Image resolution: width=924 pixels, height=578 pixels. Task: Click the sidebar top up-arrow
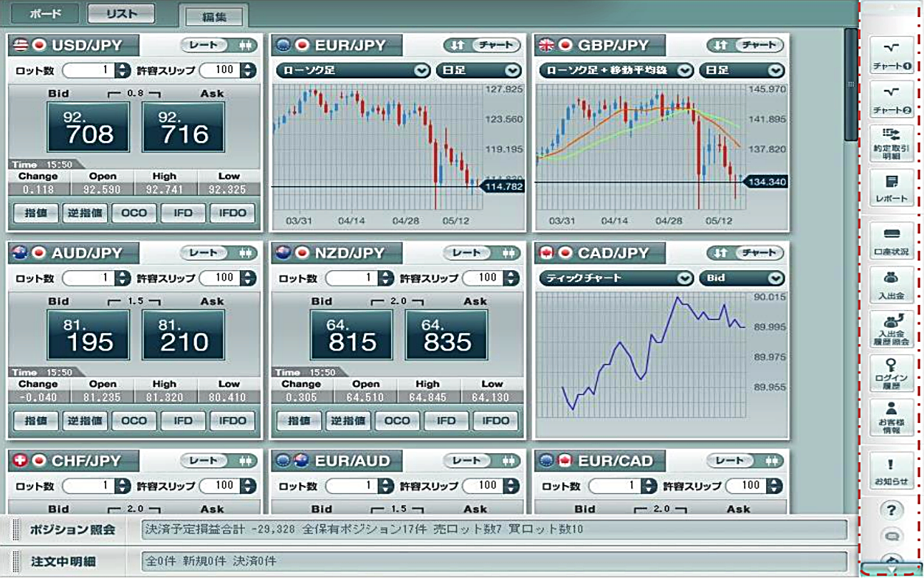click(891, 7)
